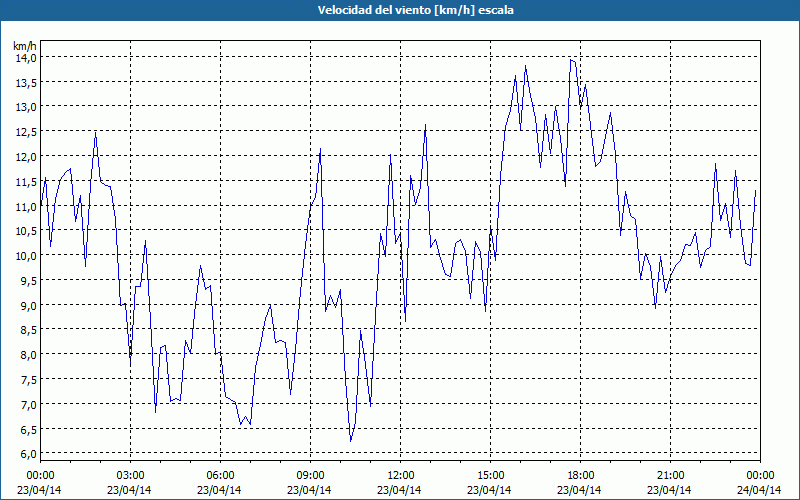Select the 7,0 y-axis value
The image size is (800, 500).
pos(27,404)
